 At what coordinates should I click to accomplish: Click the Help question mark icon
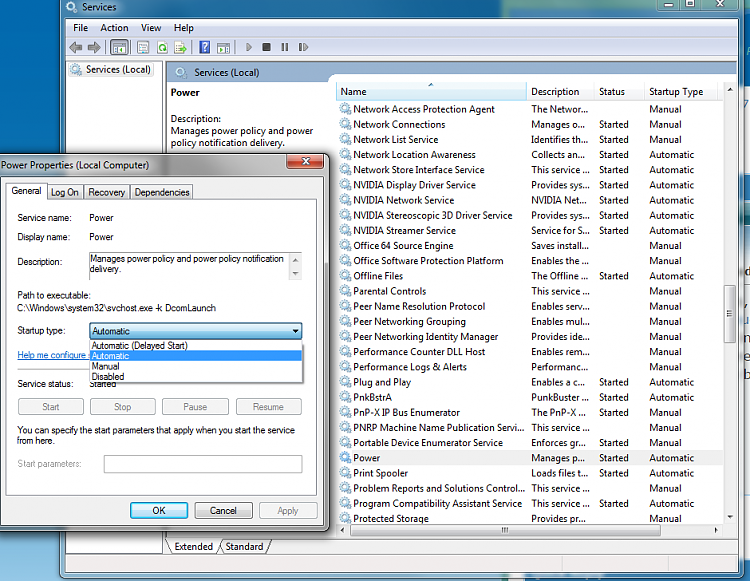[x=205, y=47]
